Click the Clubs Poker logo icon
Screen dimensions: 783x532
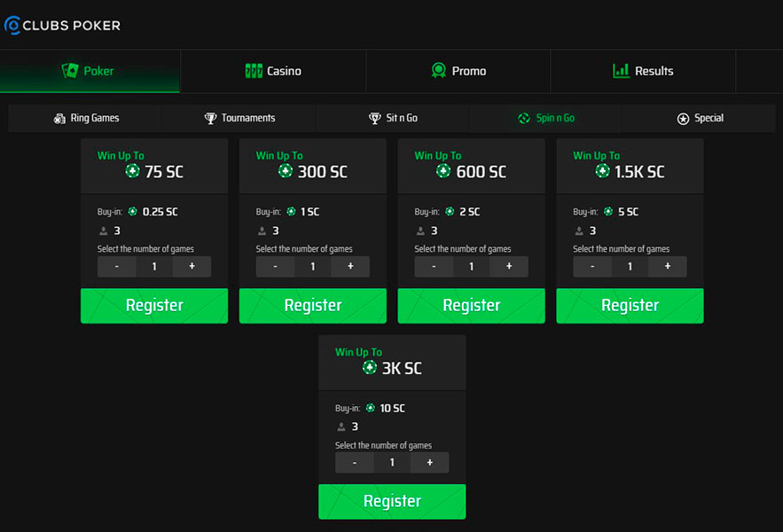click(12, 26)
